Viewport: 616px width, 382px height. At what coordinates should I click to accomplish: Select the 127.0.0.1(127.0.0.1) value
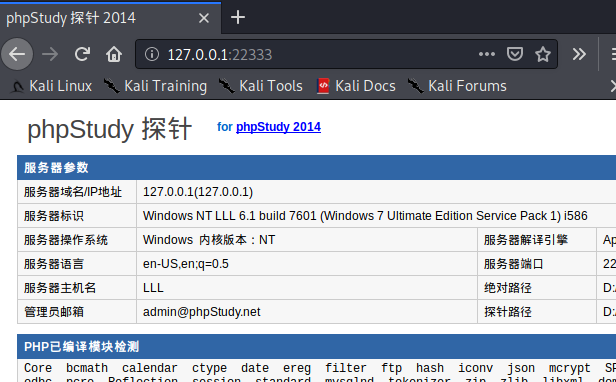[x=198, y=192]
